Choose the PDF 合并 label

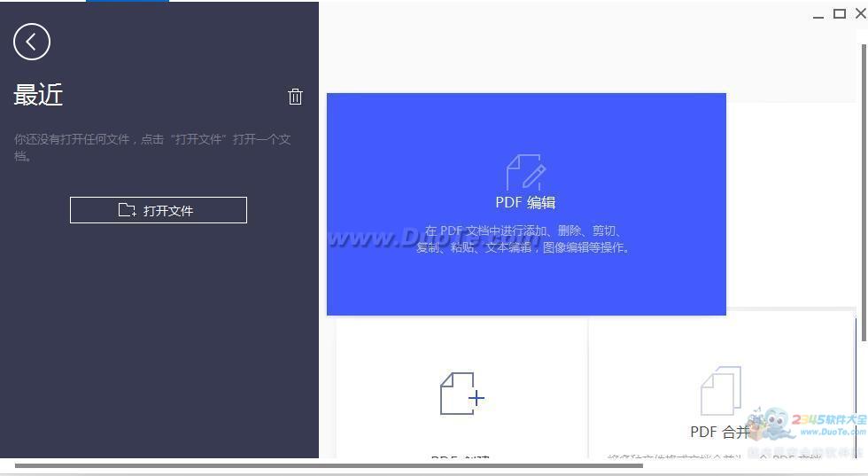click(719, 433)
